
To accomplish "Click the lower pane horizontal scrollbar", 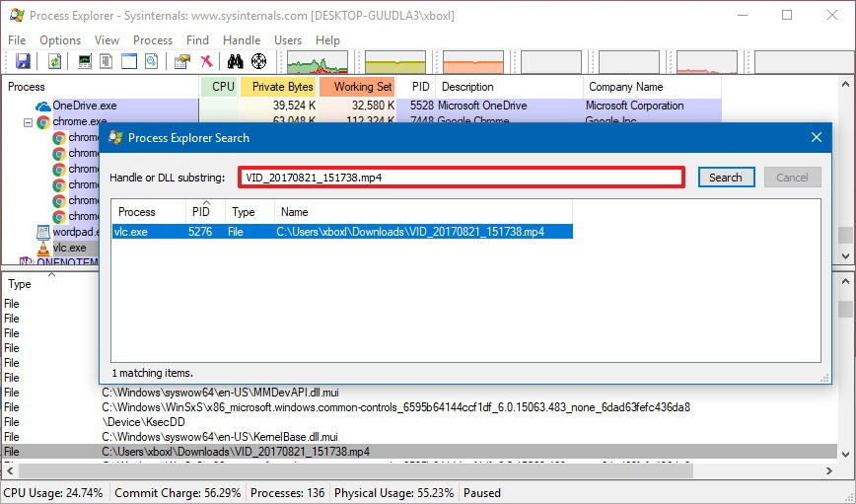I will 356,470.
